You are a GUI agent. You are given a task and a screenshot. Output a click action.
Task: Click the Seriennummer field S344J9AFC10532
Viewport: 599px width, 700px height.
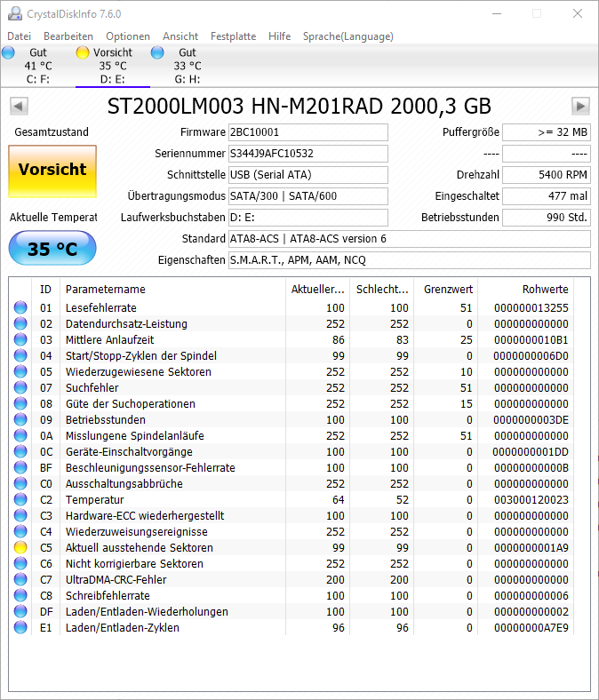point(307,154)
